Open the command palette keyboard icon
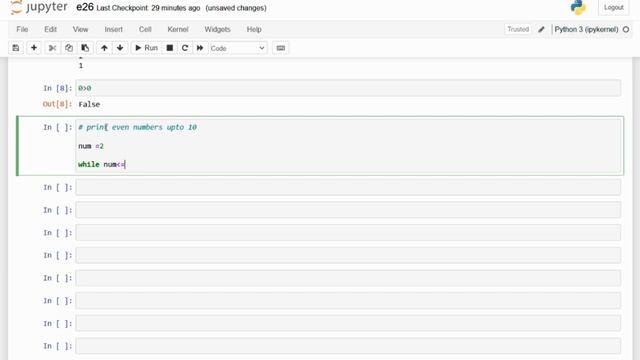Screen dimensions: 640x360 pyautogui.click(x=281, y=48)
